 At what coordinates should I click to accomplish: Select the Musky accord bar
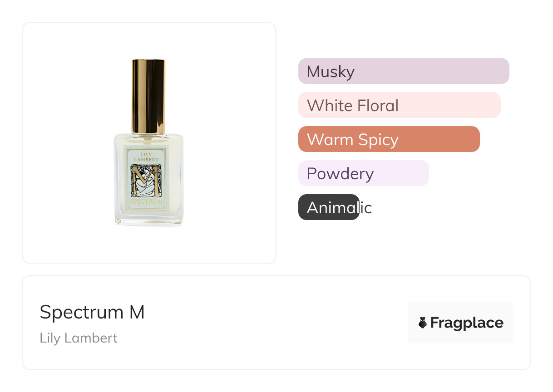[x=403, y=71]
